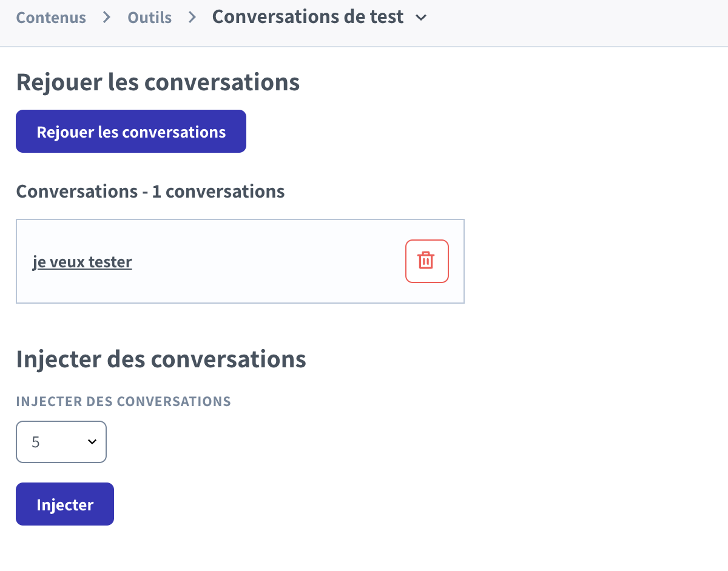Click the "Conversations - 1 conversations" subheading

click(150, 192)
